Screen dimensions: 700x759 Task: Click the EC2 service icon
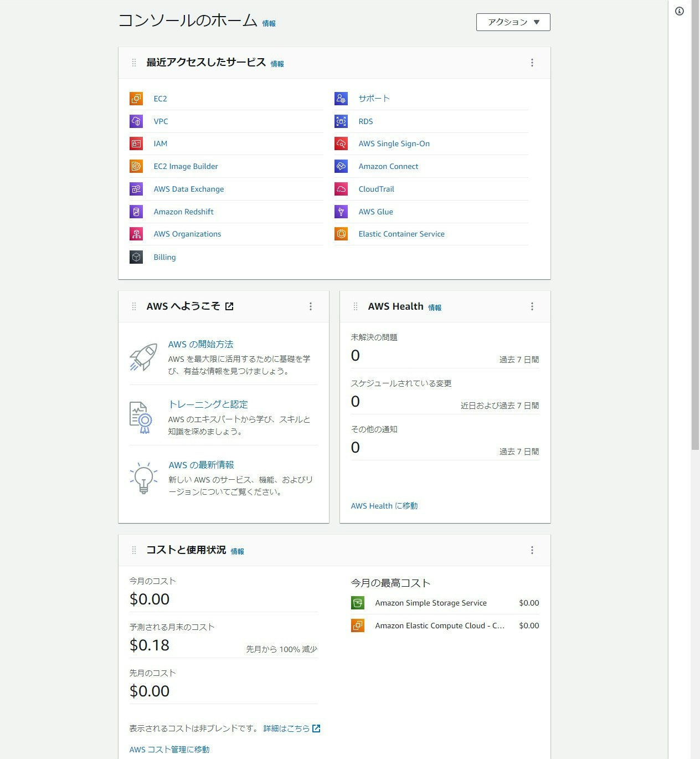(x=136, y=99)
